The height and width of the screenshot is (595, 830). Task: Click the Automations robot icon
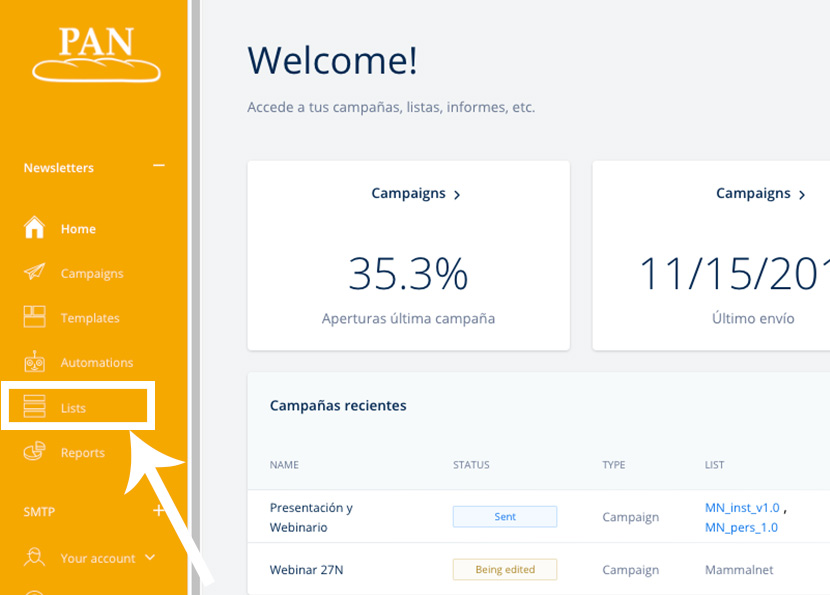point(34,362)
